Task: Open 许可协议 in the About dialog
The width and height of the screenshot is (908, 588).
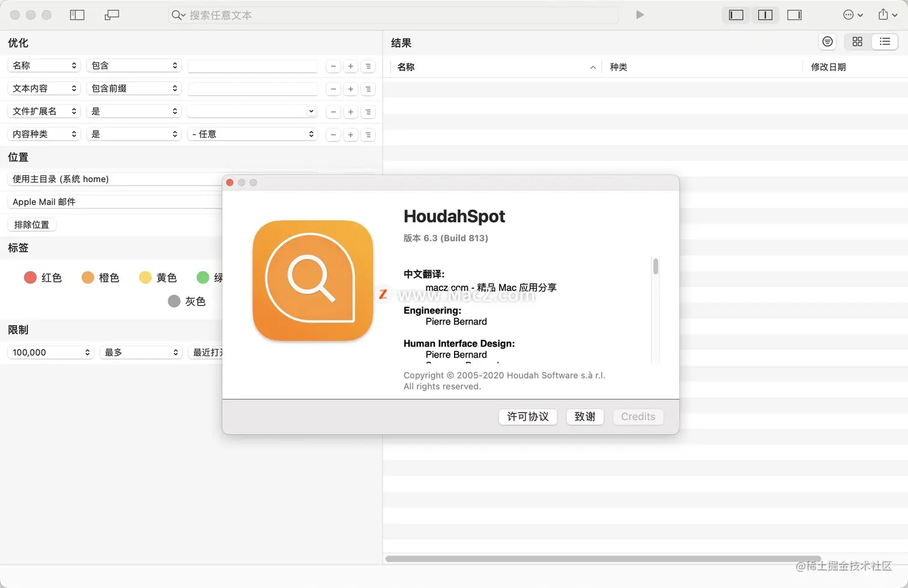Action: [x=528, y=417]
